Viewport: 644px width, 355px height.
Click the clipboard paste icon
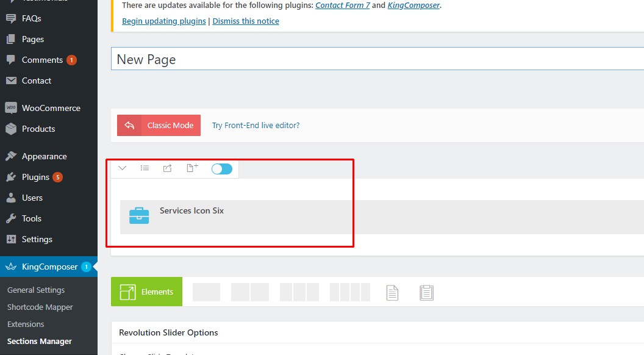[x=426, y=293]
